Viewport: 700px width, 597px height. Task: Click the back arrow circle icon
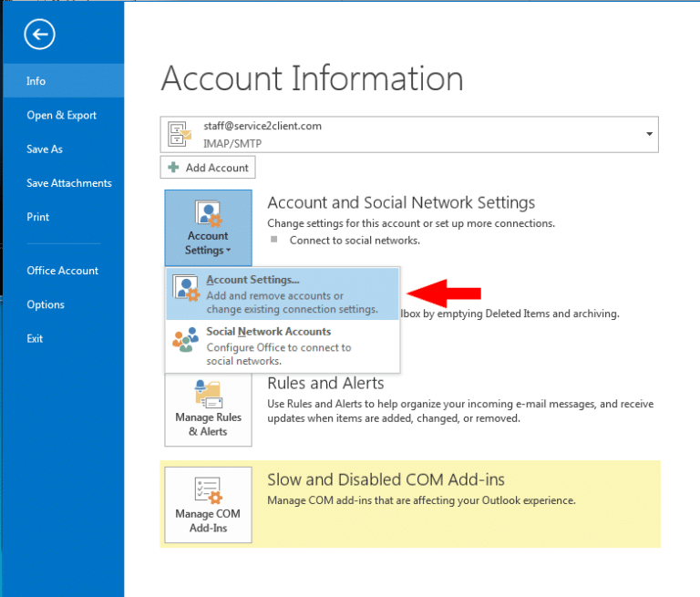(40, 35)
